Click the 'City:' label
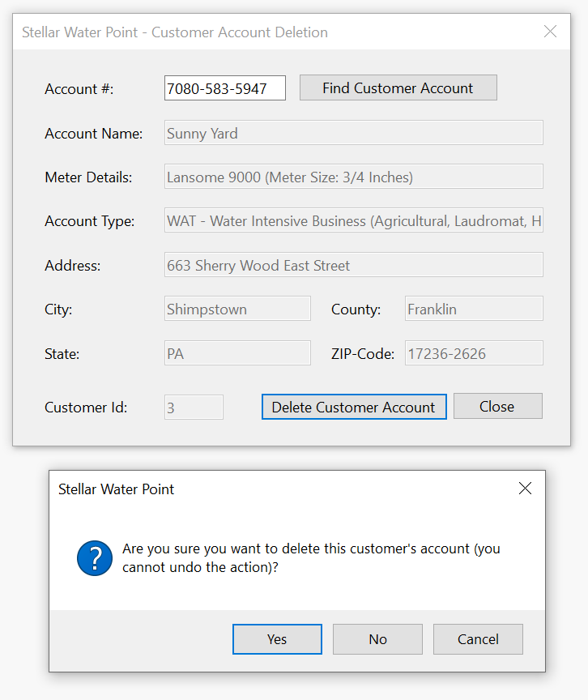The image size is (588, 700). 58,309
